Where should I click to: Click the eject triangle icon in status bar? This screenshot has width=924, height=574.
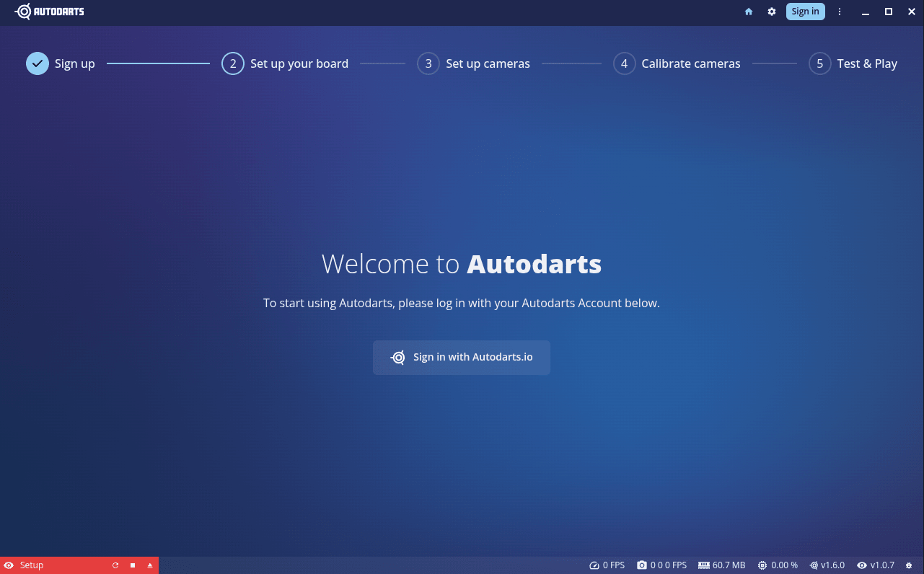tap(150, 565)
